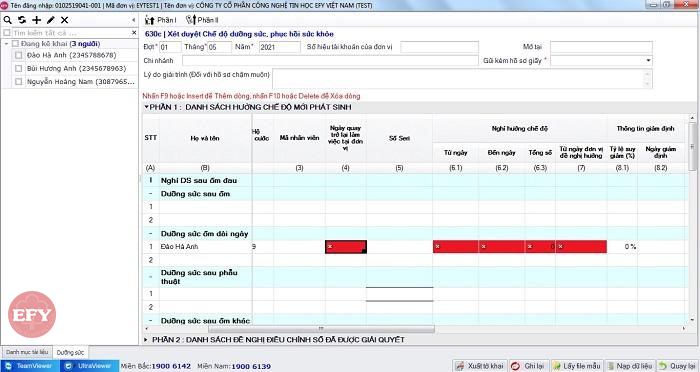Collapse Dưỡng sức sau phẫu thuật group row
700x372 pixels.
150,277
